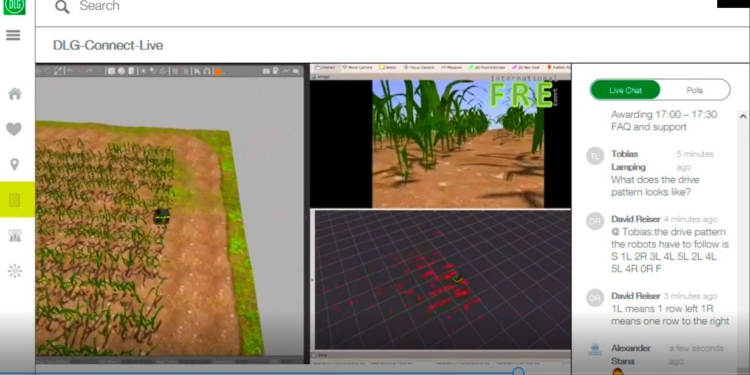Click the chat scrollbar up arrow
The width and height of the screenshot is (750, 375).
(743, 116)
